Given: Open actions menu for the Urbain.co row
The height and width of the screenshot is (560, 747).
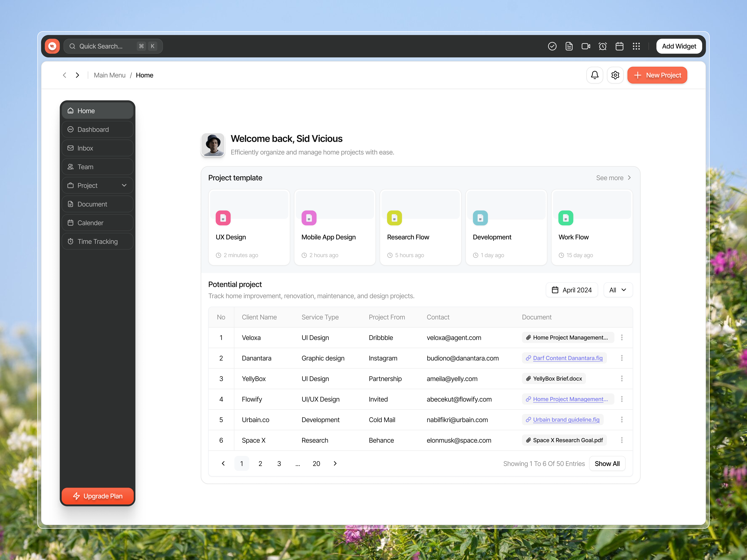Looking at the screenshot, I should tap(622, 420).
